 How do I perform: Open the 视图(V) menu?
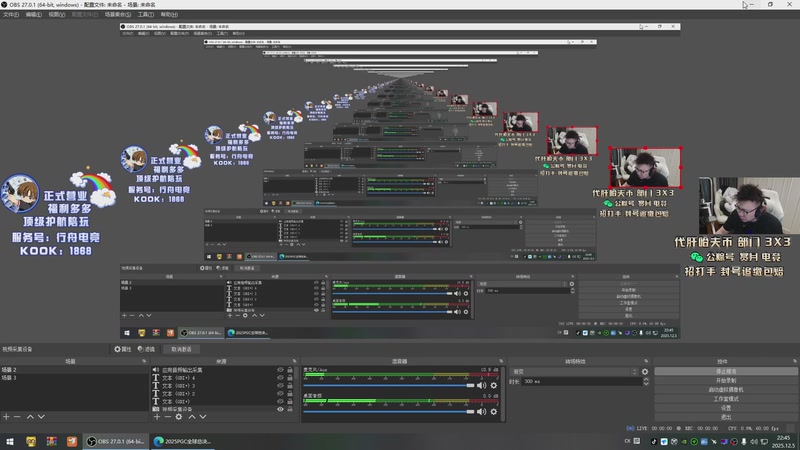click(57, 14)
